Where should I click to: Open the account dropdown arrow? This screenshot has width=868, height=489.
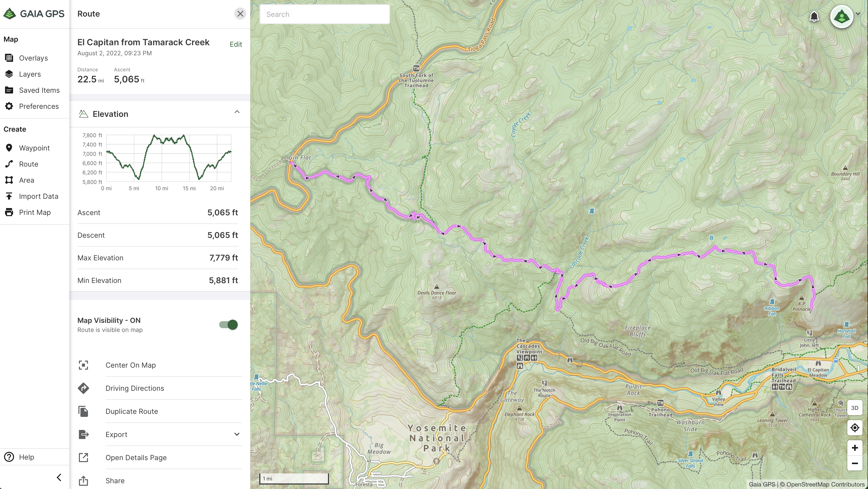tap(858, 14)
